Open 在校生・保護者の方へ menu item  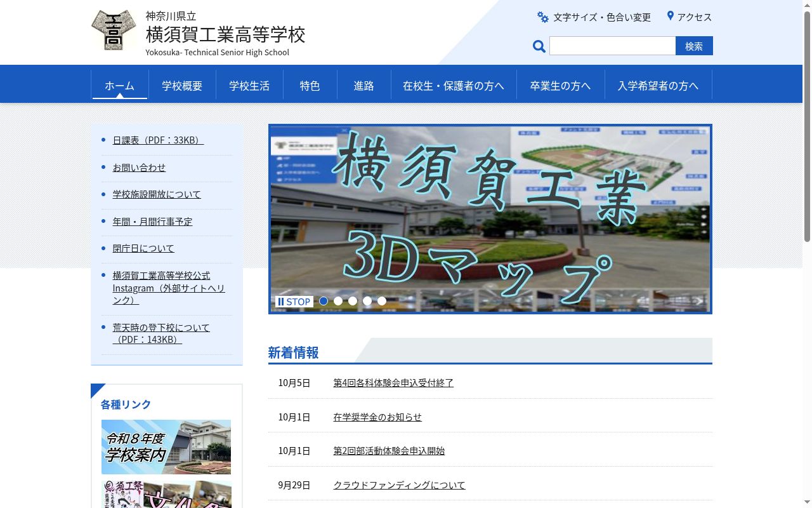tap(454, 85)
